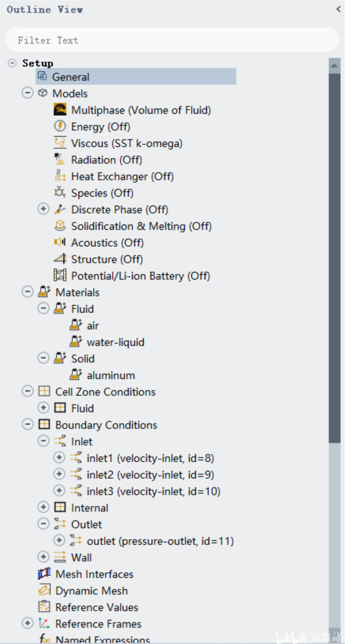Expand the Discrete Phase node
The image size is (345, 644).
[x=43, y=209]
